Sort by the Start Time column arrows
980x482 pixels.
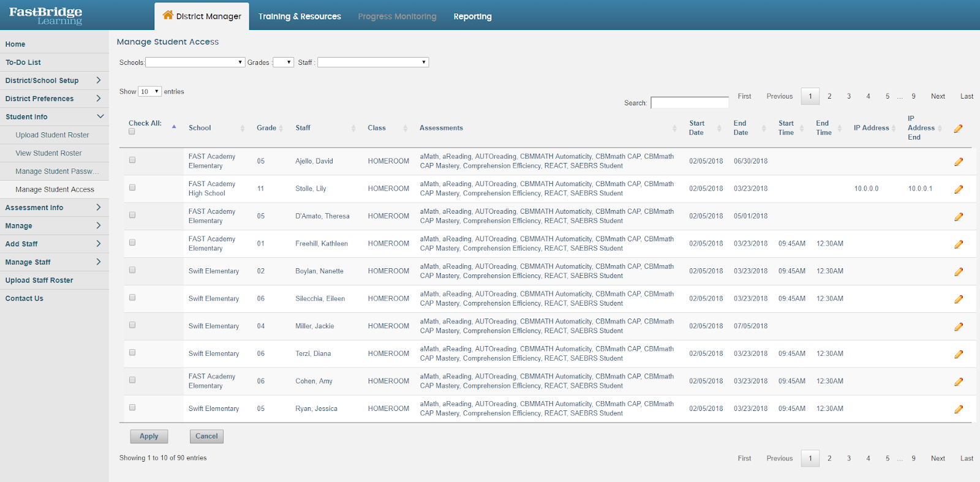[802, 128]
